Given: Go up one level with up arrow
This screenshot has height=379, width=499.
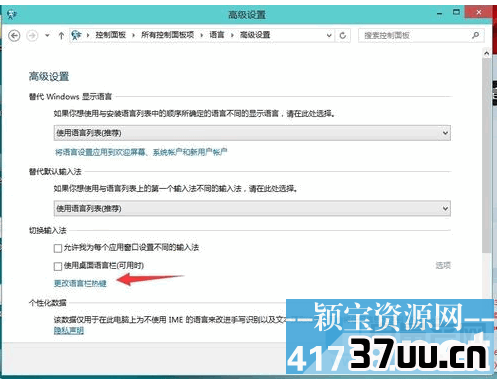Looking at the screenshot, I should point(61,35).
